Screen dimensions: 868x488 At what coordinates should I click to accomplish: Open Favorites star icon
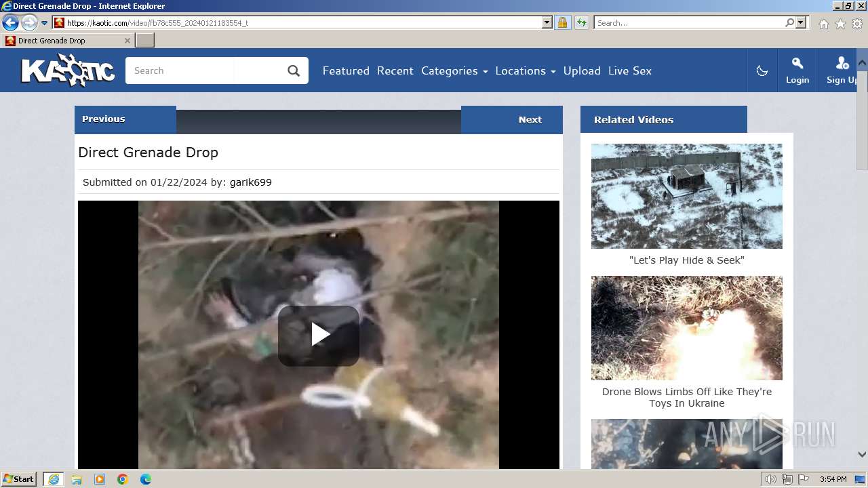(840, 24)
